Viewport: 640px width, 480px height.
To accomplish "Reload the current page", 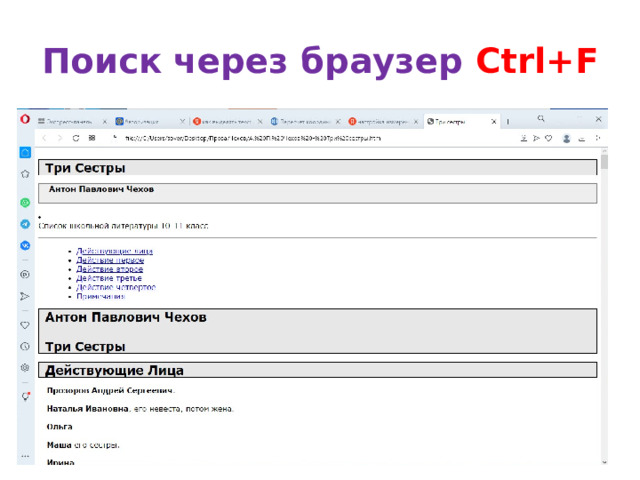I will (76, 138).
